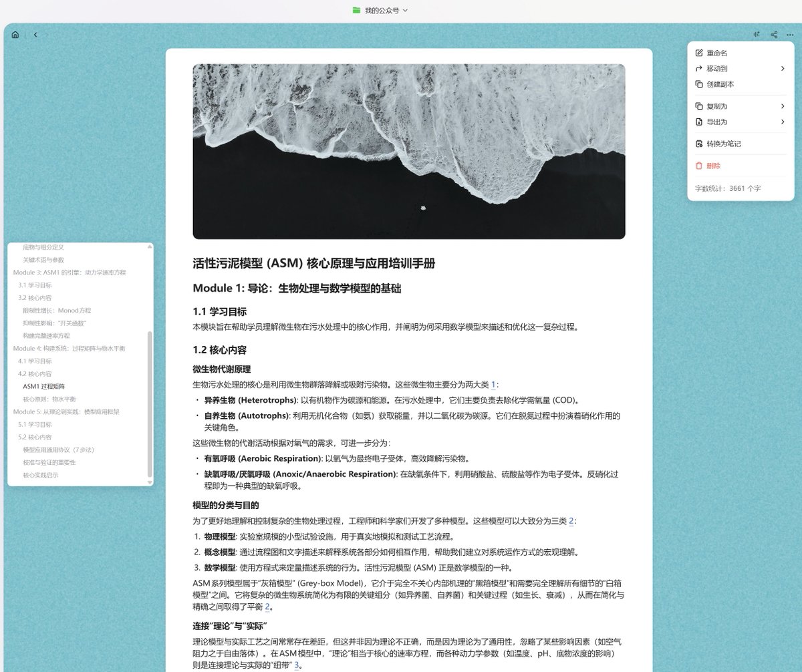Open footnote link 2 after 取得了平衡
This screenshot has width=802, height=672.
point(267,607)
